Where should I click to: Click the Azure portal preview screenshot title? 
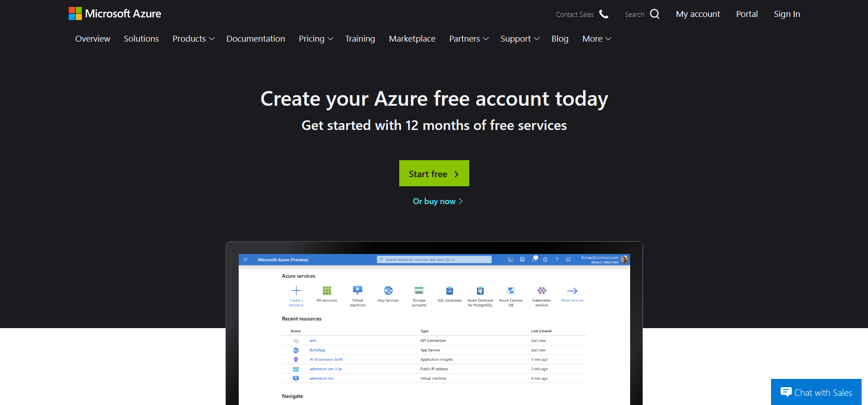point(283,260)
